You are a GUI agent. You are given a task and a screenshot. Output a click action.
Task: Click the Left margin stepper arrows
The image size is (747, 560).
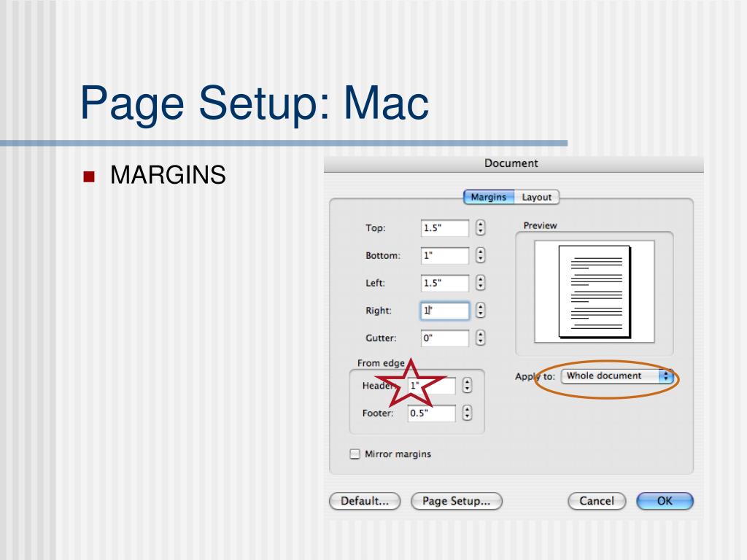coord(481,284)
